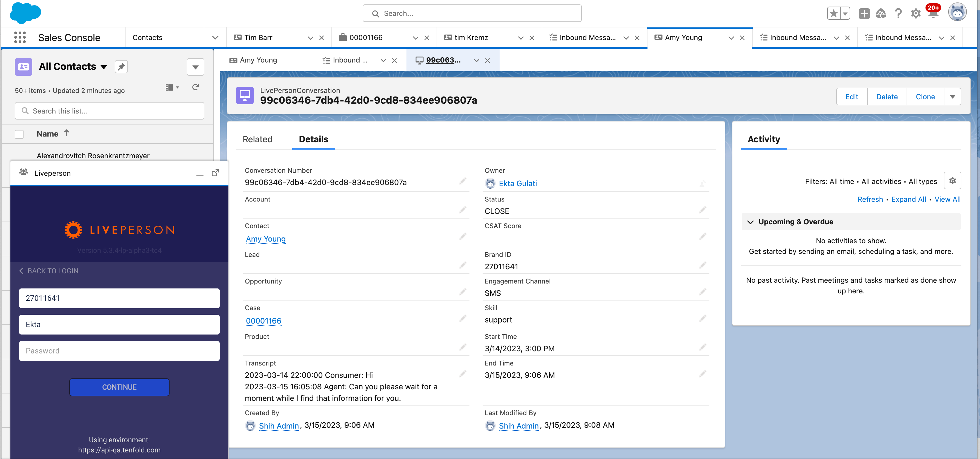980x459 pixels.
Task: Open user profile avatar menu
Action: (957, 13)
